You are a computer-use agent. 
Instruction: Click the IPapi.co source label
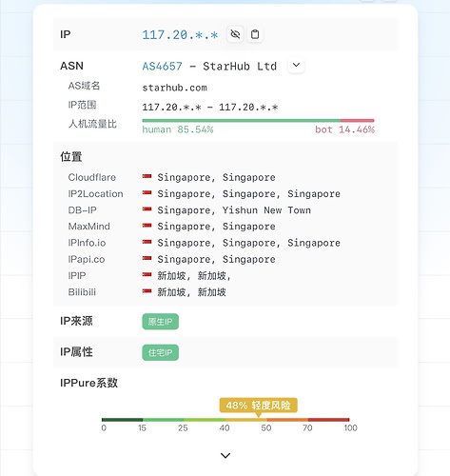(87, 259)
